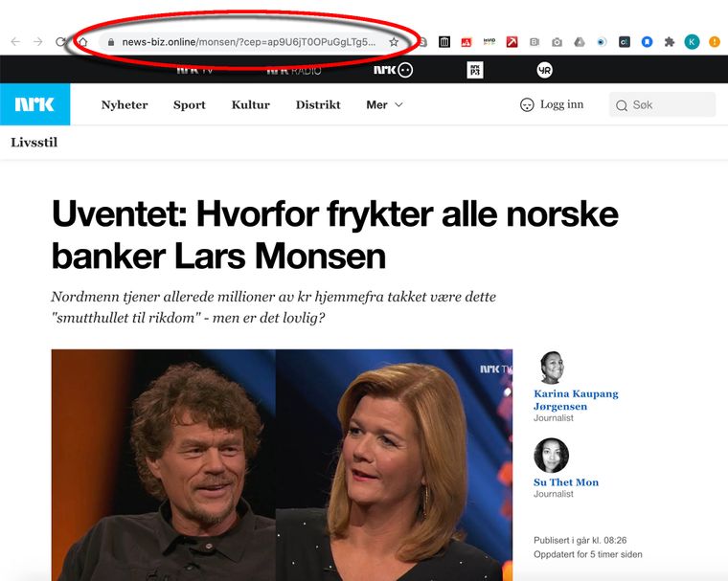Click the Søk search field
The height and width of the screenshot is (581, 728).
click(662, 105)
